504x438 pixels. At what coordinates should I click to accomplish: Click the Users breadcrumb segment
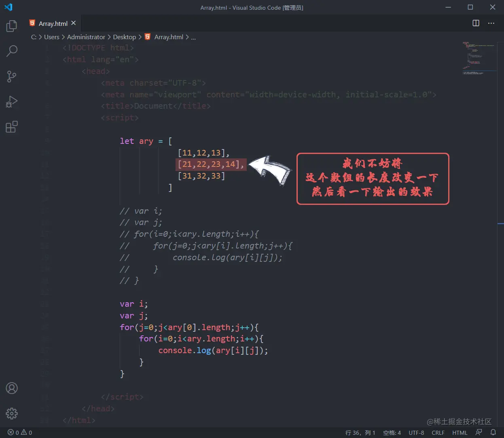click(x=52, y=37)
